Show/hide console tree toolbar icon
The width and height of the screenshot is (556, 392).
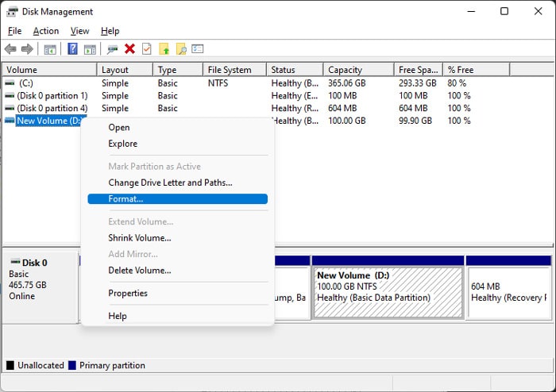50,49
